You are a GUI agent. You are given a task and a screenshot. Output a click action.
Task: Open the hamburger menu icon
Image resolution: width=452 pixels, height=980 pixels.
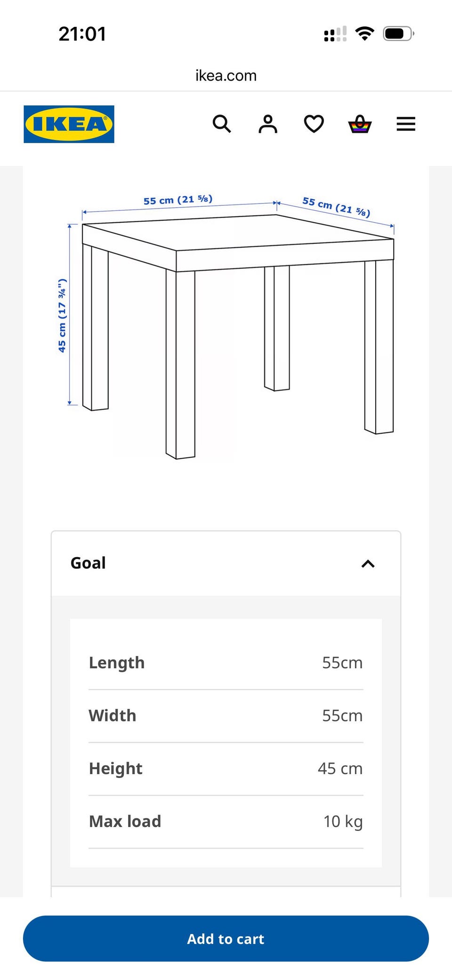pyautogui.click(x=406, y=124)
